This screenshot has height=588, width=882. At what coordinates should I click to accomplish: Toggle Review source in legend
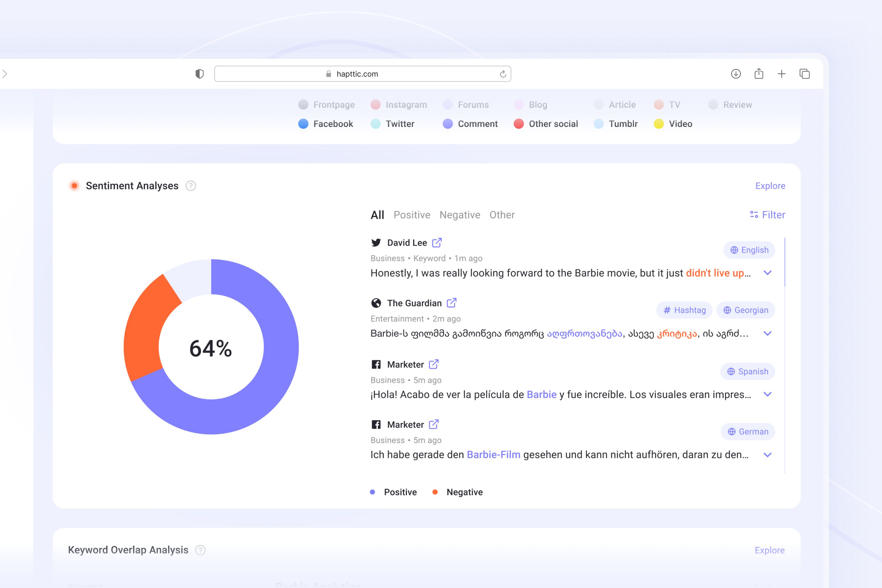730,105
